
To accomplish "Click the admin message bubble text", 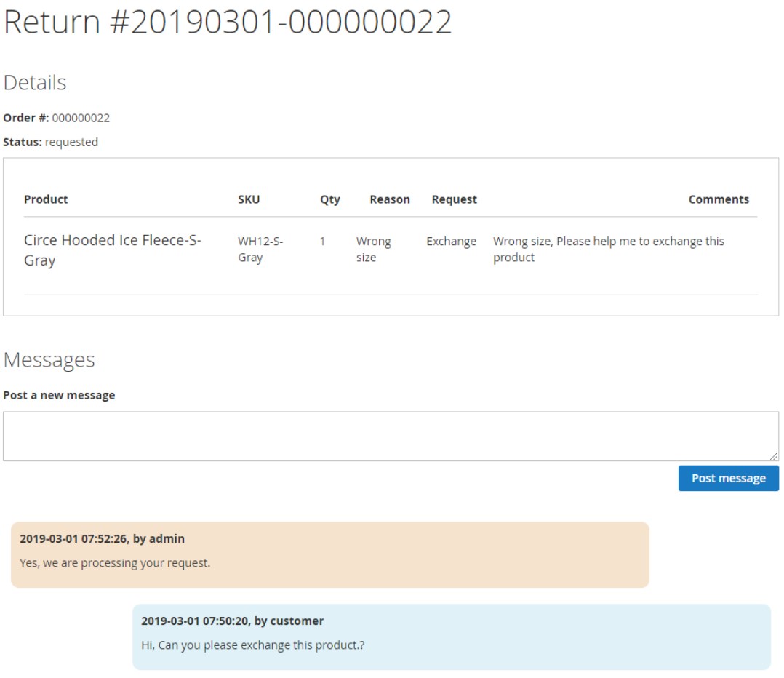I will pos(115,562).
